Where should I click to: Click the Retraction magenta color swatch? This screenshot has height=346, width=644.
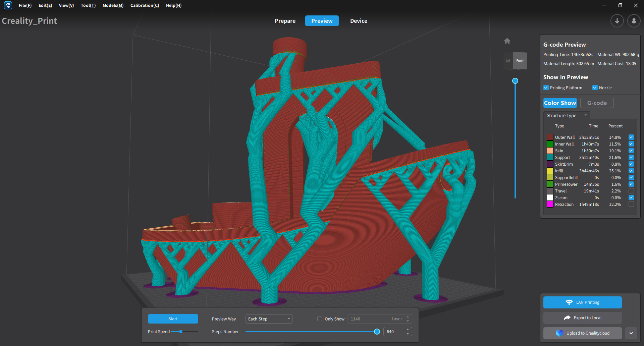coord(550,204)
